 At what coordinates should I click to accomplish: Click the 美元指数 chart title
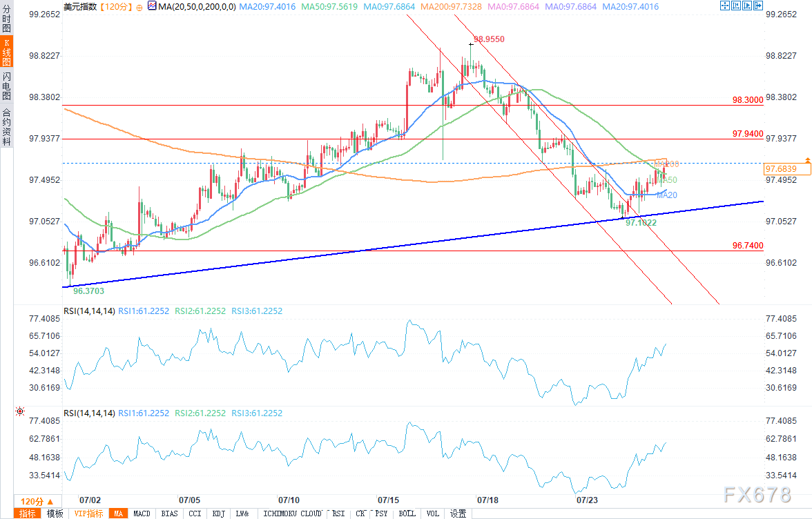point(80,7)
